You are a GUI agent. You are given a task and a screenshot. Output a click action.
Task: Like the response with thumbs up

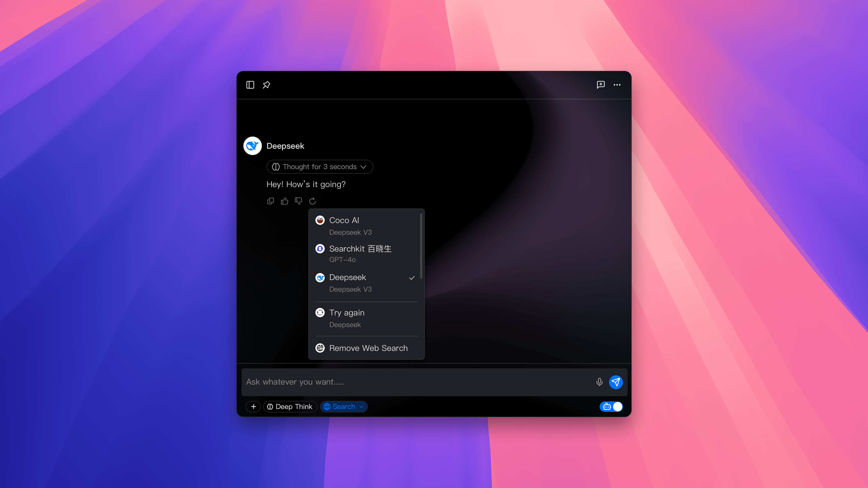(284, 201)
